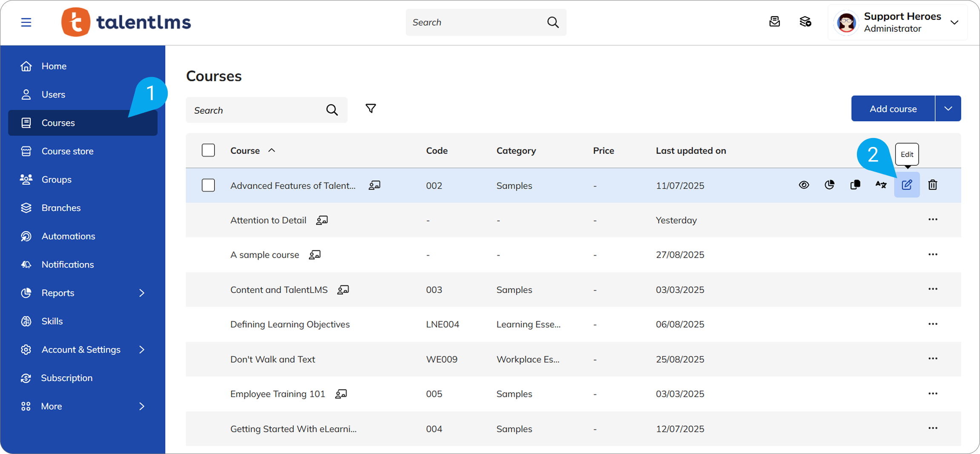
Task: Open the Defining Learning Objectives course
Action: [289, 324]
